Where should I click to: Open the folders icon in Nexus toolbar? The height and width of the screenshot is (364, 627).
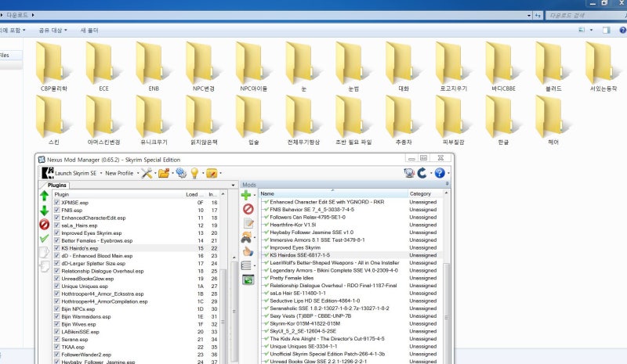pos(164,173)
